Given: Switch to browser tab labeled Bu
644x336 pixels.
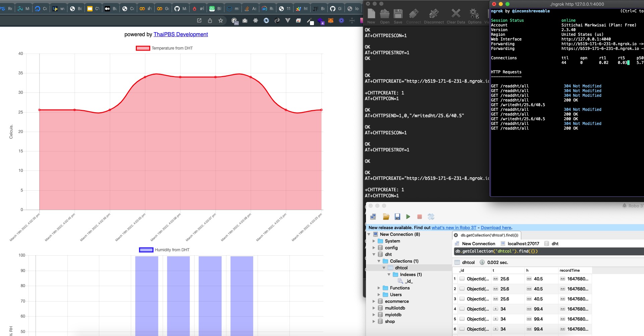Looking at the screenshot, I should [111, 9].
